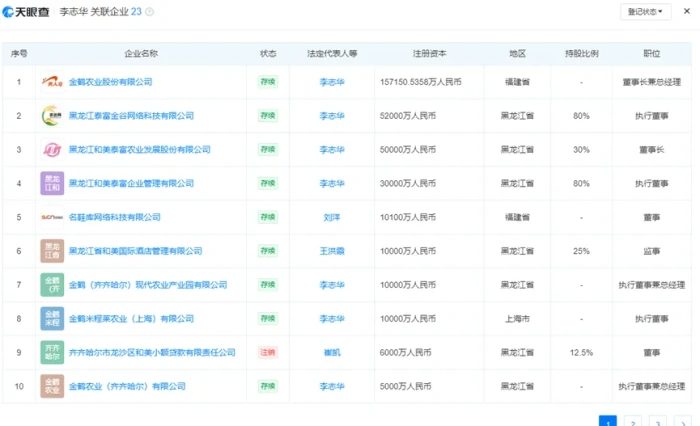The height and width of the screenshot is (426, 700).
Task: Click legal representative 王洪霞
Action: (332, 251)
